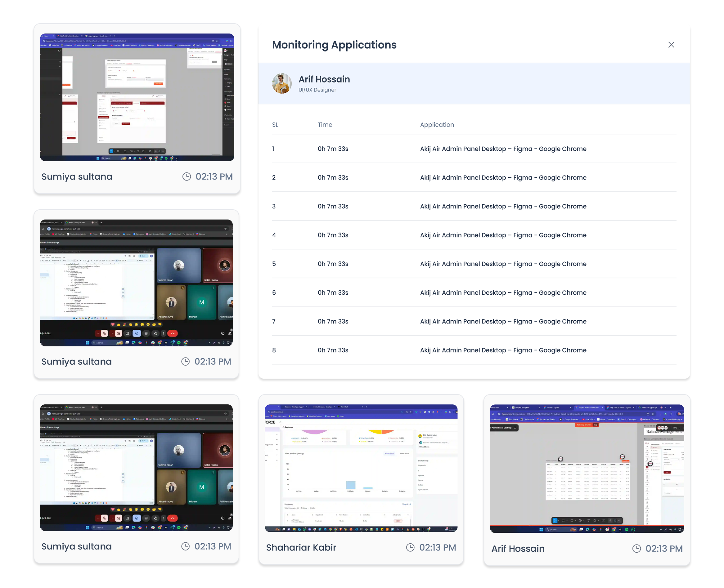Close the Monitoring Applications panel
The image size is (724, 588).
point(671,45)
